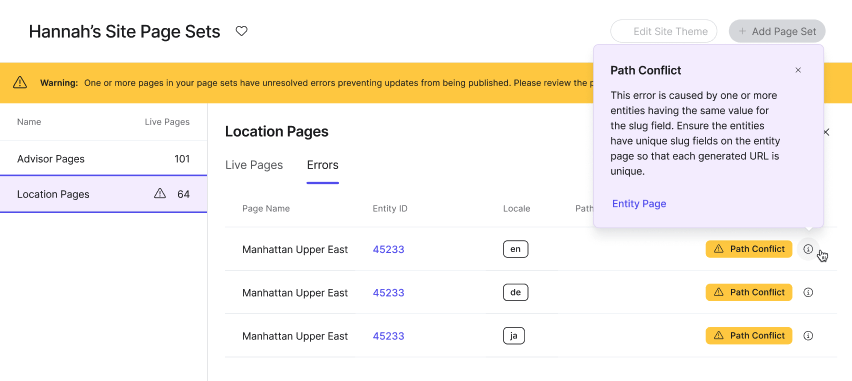Open entity 45233 link in 'ja' row
Image resolution: width=852 pixels, height=381 pixels.
click(389, 336)
